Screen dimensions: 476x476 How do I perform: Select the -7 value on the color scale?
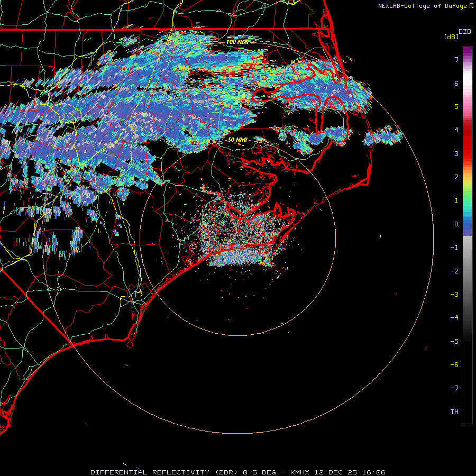pyautogui.click(x=454, y=388)
